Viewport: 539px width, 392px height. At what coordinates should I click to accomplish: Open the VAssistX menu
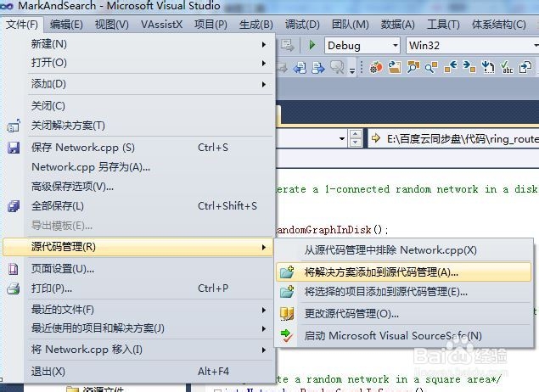[x=161, y=25]
